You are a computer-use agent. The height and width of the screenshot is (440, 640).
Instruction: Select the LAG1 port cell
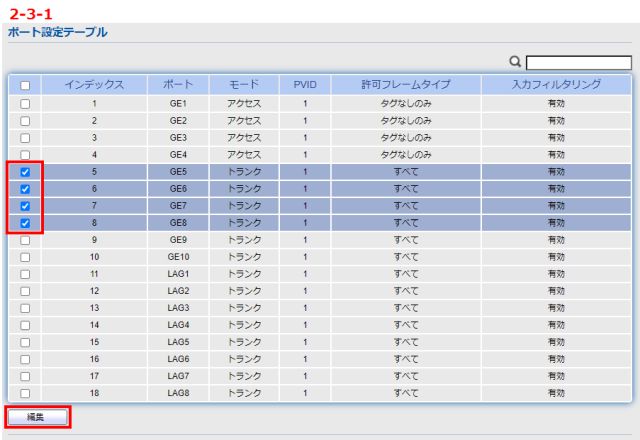[178, 274]
